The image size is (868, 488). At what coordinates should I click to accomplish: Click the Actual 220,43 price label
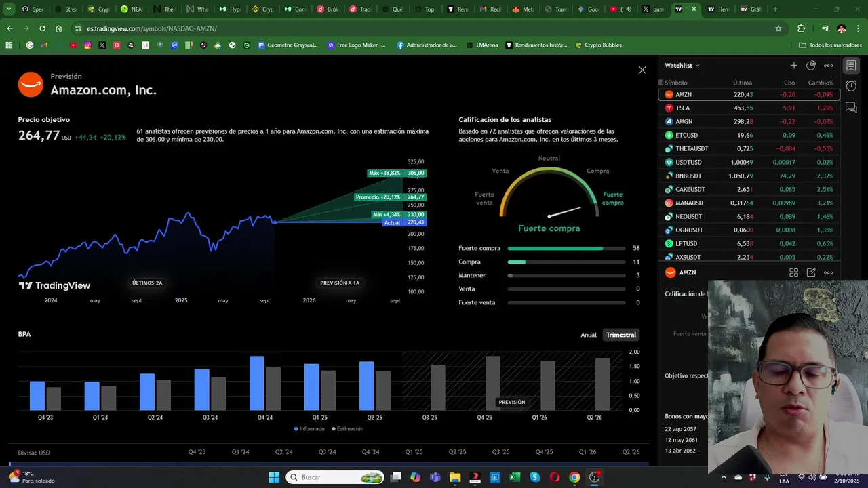tap(404, 222)
